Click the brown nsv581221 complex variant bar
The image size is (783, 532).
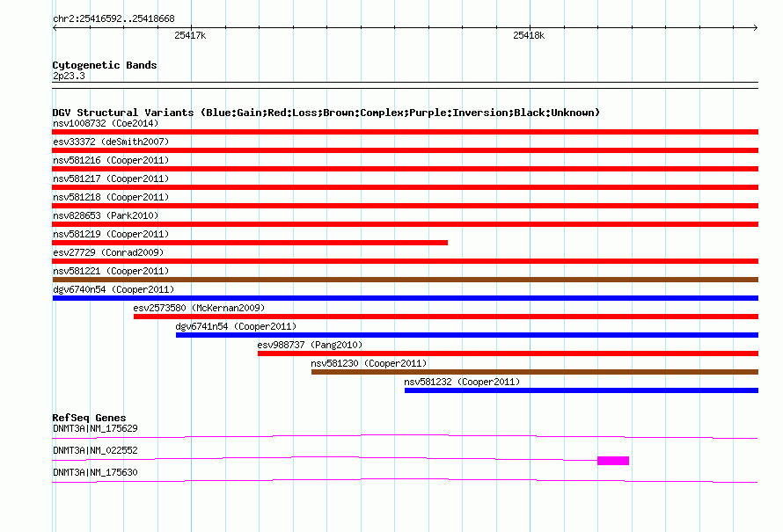pyautogui.click(x=405, y=280)
